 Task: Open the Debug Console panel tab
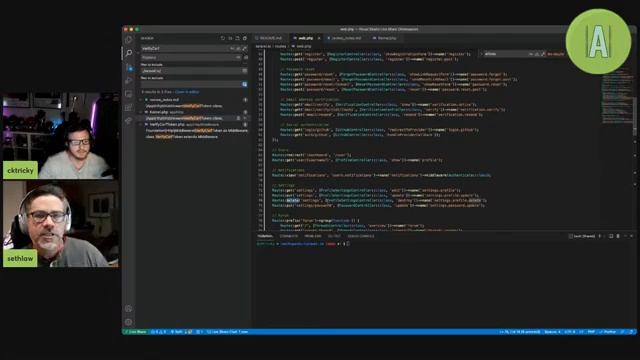[x=361, y=236]
